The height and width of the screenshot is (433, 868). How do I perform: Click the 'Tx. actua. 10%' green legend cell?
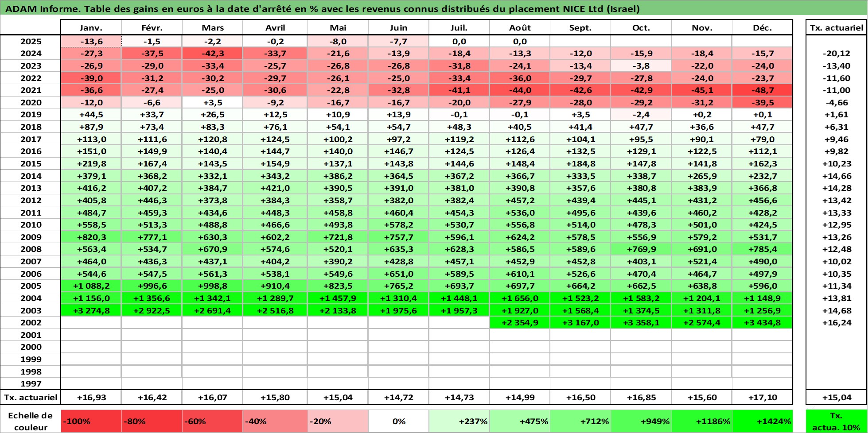(836, 421)
